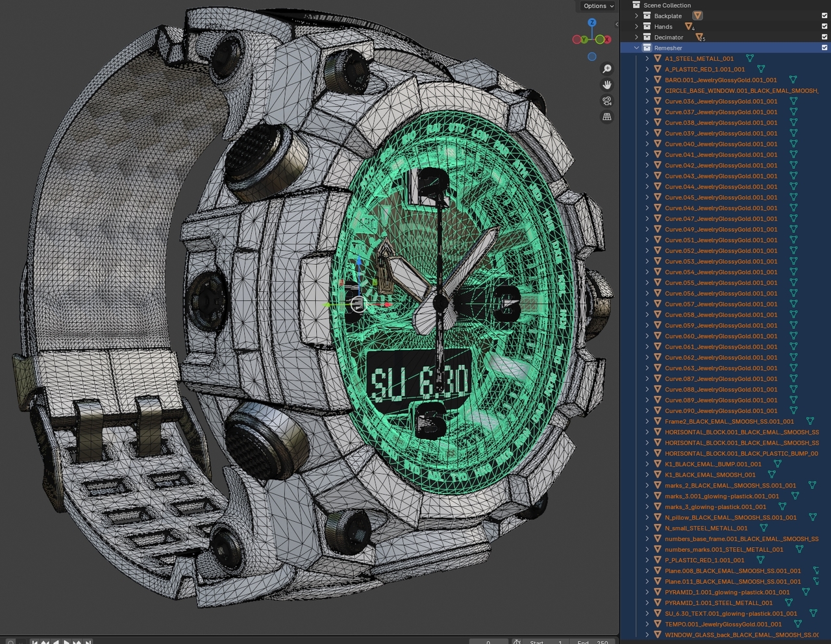The image size is (831, 644).
Task: Collapse the Remesher collection
Action: 636,48
